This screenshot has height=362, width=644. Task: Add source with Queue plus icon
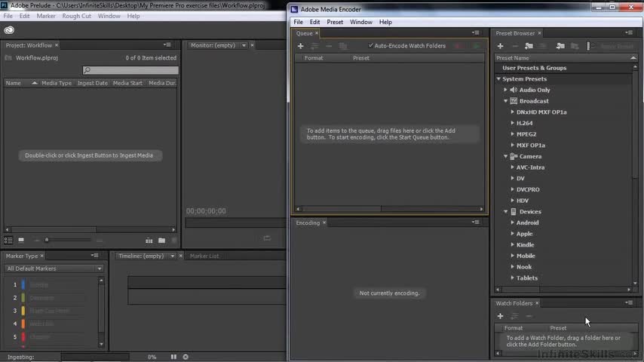pos(300,46)
